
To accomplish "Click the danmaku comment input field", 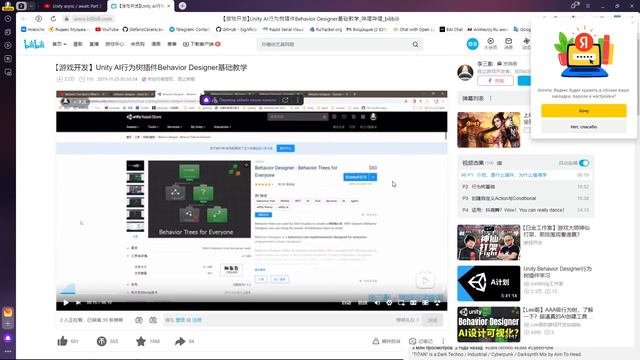I will pyautogui.click(x=278, y=320).
